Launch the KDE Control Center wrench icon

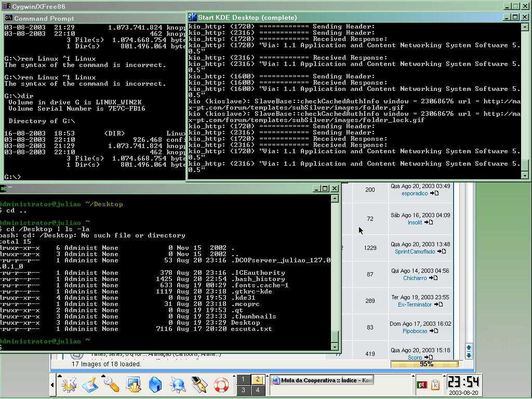tap(111, 385)
